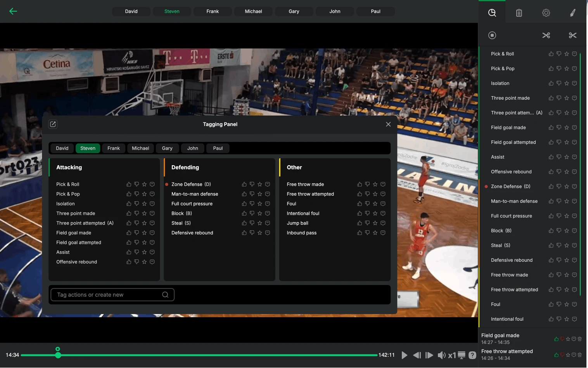Tag Inbound pass in Tagging Panel
588x368 pixels.
[x=302, y=233]
